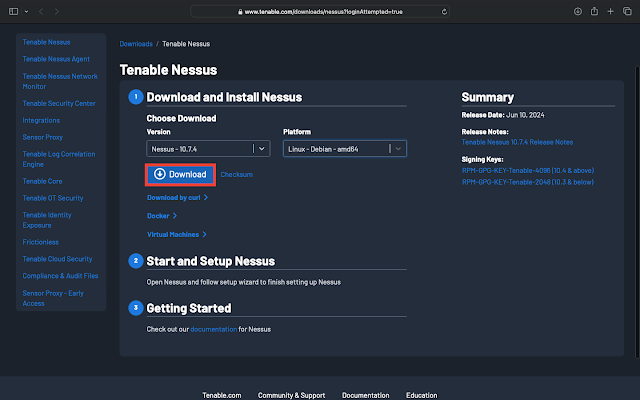Screen dimensions: 640x400
Task: Open Community & Support footer link
Action: tap(291, 395)
